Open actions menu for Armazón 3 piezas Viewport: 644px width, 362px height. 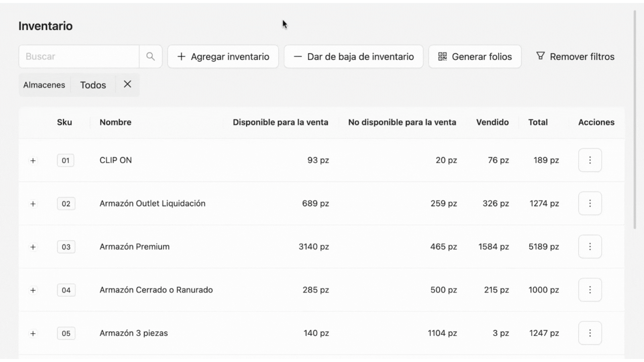(x=590, y=333)
